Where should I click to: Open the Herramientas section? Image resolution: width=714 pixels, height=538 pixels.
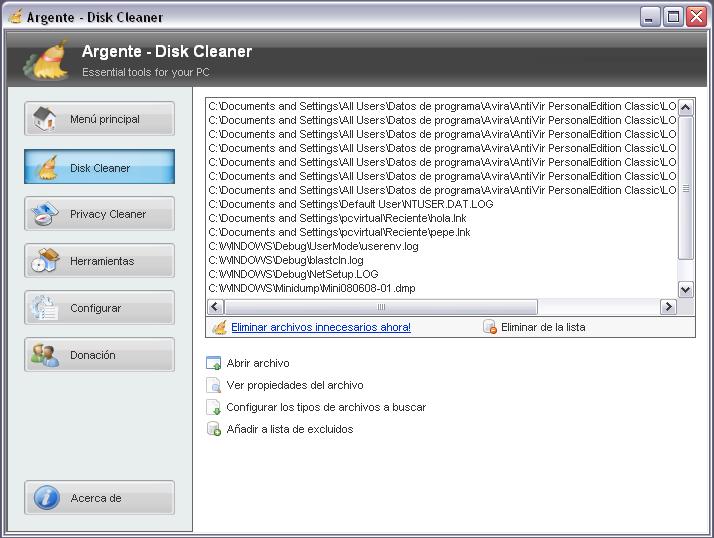99,261
